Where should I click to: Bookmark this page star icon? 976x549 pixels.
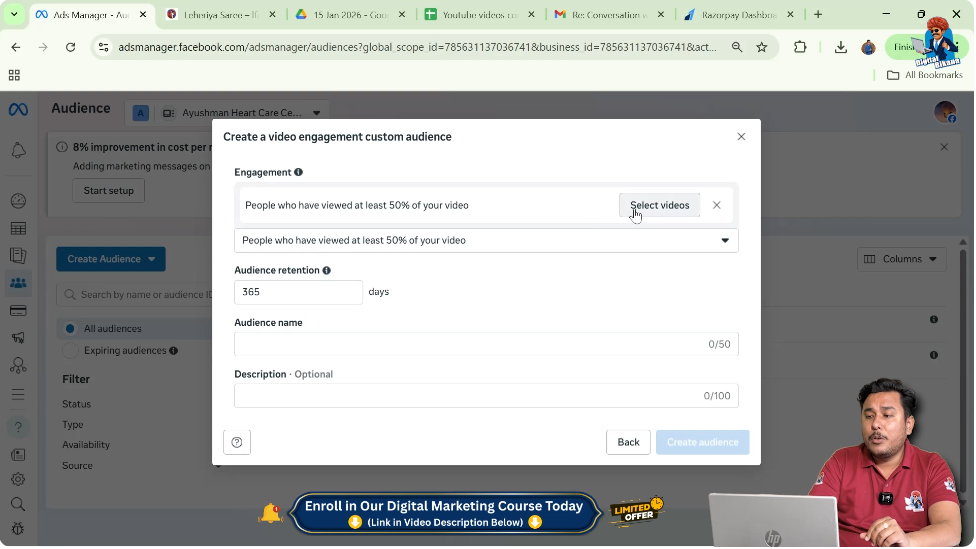coord(762,47)
